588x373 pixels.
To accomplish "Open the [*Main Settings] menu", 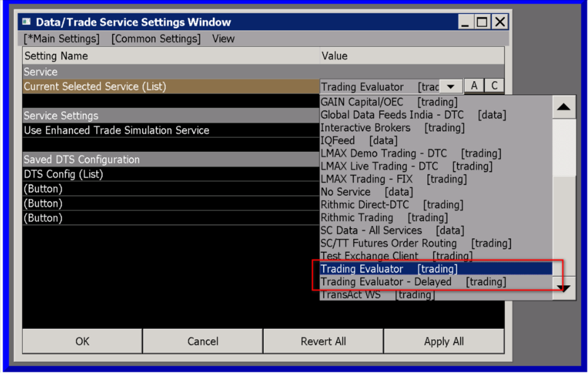I will pyautogui.click(x=62, y=38).
